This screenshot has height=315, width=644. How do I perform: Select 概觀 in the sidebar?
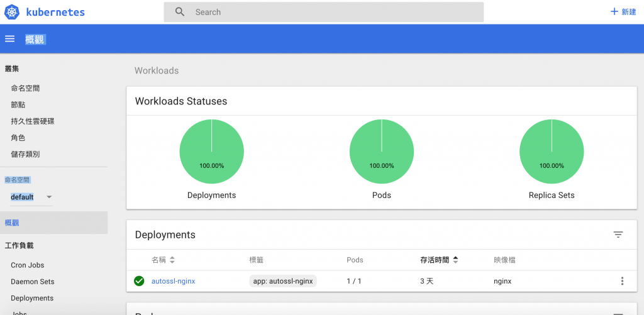click(x=54, y=223)
